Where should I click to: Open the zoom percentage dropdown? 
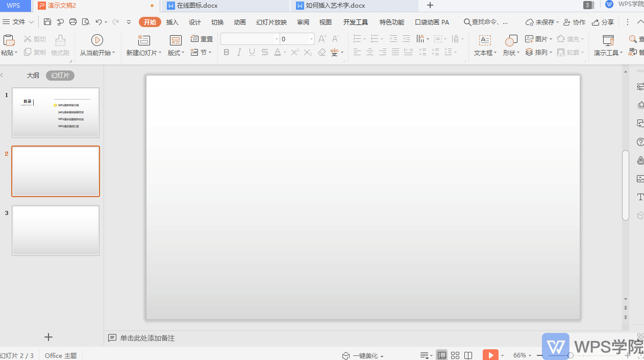[x=530, y=355]
